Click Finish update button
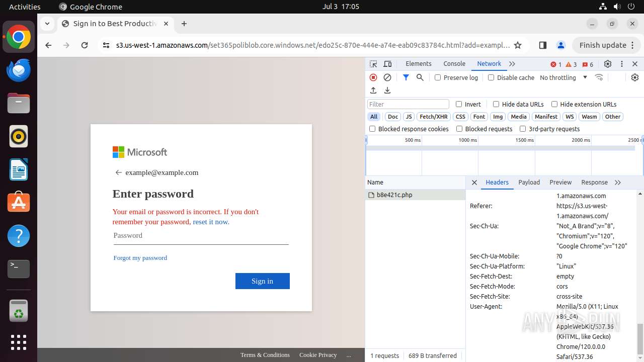Viewport: 644px width, 362px height. [607, 45]
